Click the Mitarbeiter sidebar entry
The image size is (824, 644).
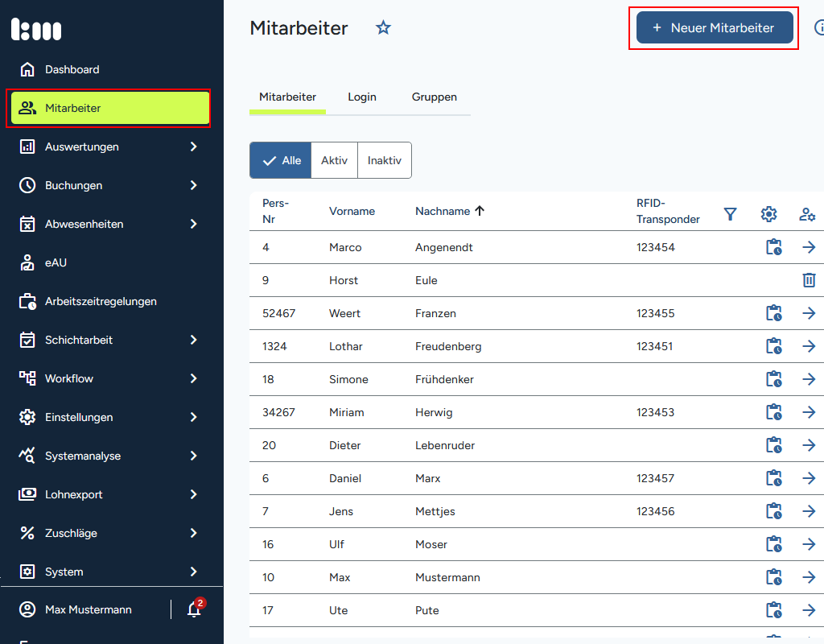click(x=110, y=108)
